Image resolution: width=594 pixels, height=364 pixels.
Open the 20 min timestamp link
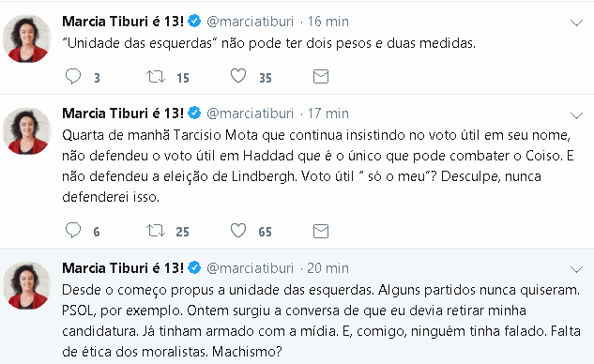point(327,268)
